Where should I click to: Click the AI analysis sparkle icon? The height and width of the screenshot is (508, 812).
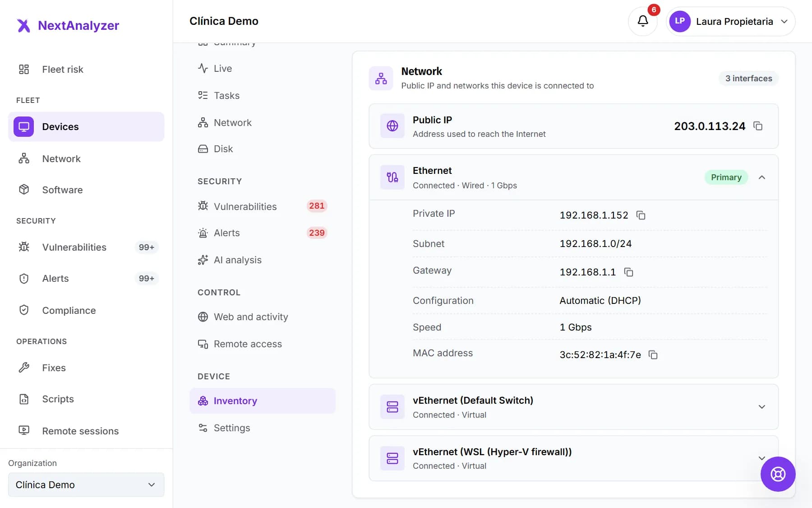[203, 260]
